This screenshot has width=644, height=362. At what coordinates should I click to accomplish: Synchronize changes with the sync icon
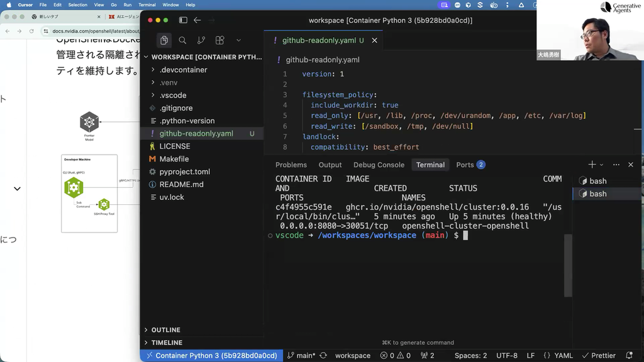pos(323,356)
